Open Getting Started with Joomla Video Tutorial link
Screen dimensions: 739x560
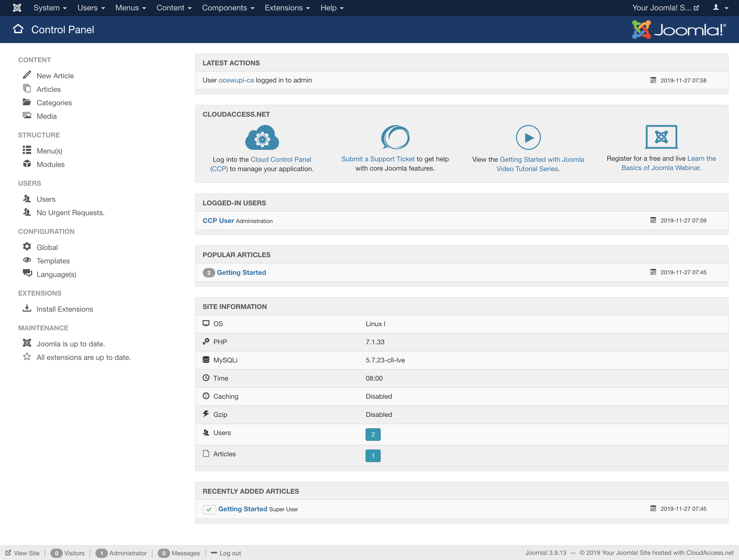(x=540, y=164)
